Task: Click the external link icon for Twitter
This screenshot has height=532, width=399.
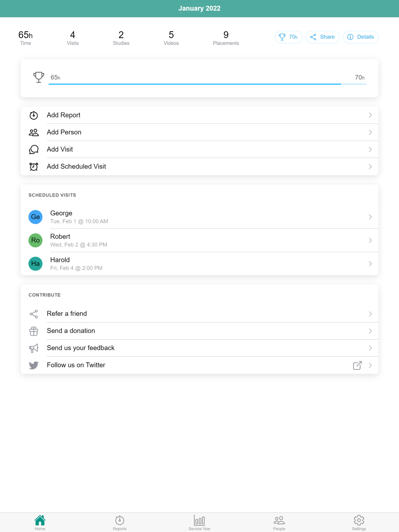Action: [x=357, y=365]
